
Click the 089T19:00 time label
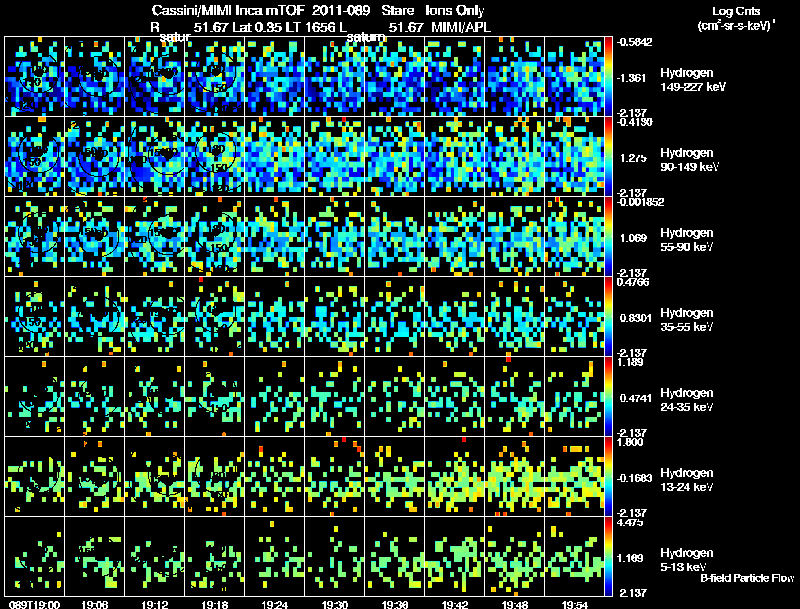click(34, 605)
